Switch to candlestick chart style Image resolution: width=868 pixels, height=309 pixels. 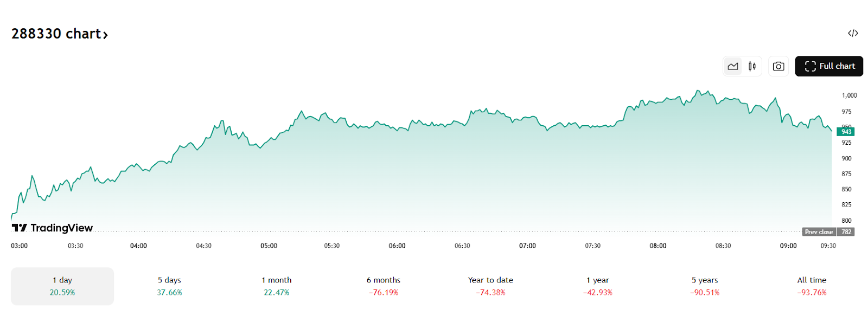click(x=752, y=66)
